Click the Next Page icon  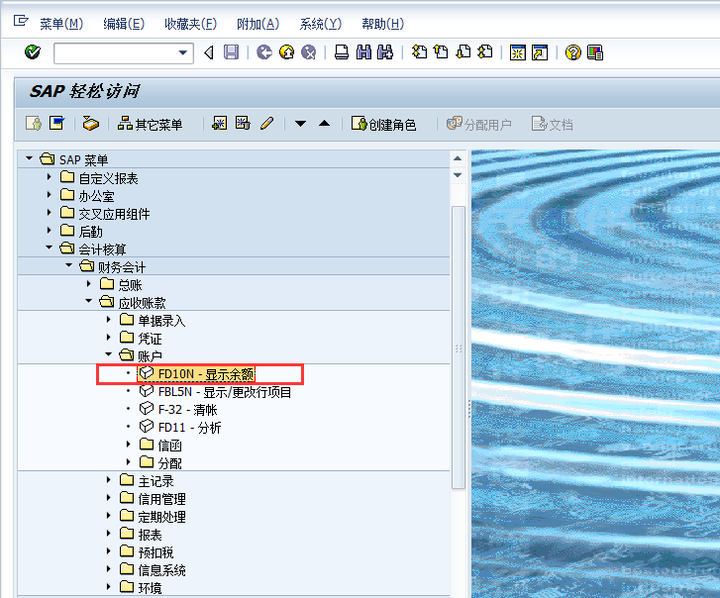[463, 52]
